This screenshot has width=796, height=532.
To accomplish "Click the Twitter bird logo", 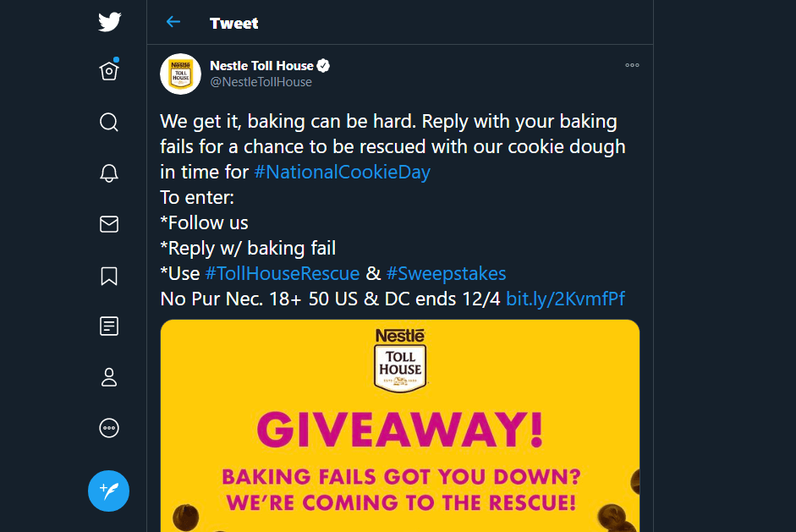I will pos(109,22).
